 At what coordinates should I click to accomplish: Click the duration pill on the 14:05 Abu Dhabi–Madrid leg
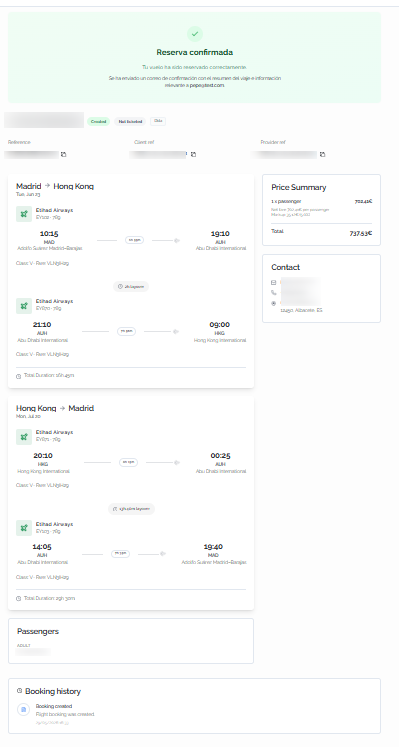(x=120, y=554)
